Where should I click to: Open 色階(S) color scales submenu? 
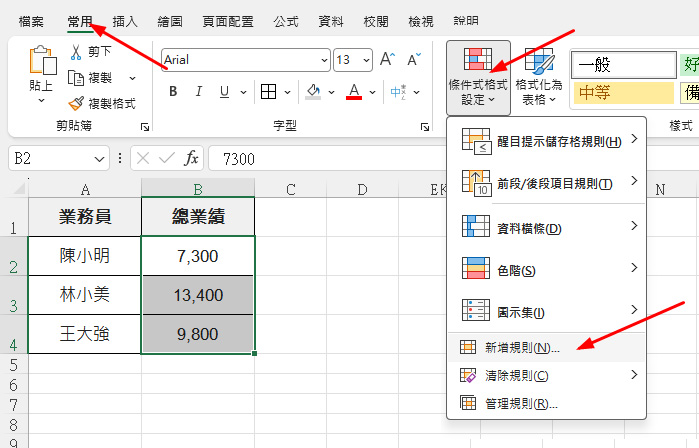[547, 270]
